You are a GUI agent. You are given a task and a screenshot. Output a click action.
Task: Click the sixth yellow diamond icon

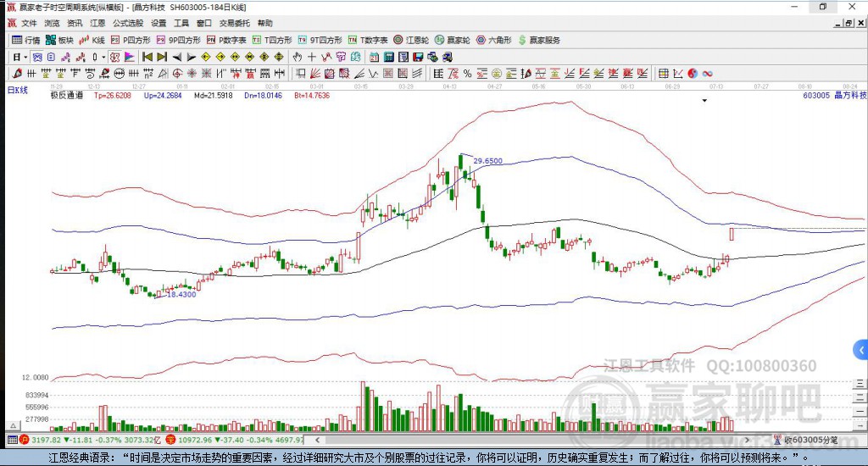(279, 57)
